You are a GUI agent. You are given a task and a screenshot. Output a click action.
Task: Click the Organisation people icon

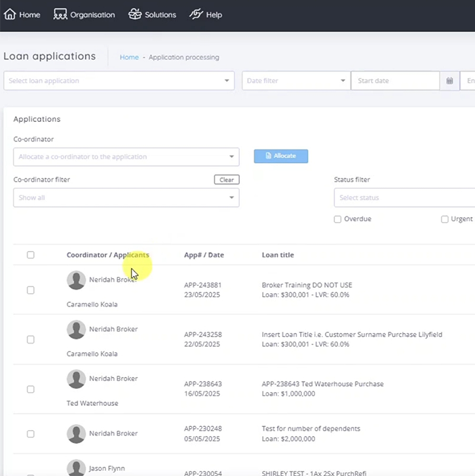tap(60, 14)
